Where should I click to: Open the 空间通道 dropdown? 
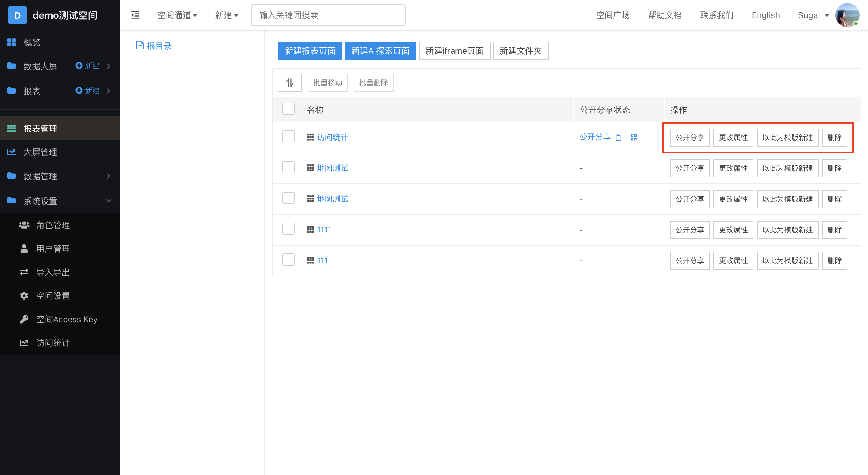pyautogui.click(x=177, y=15)
